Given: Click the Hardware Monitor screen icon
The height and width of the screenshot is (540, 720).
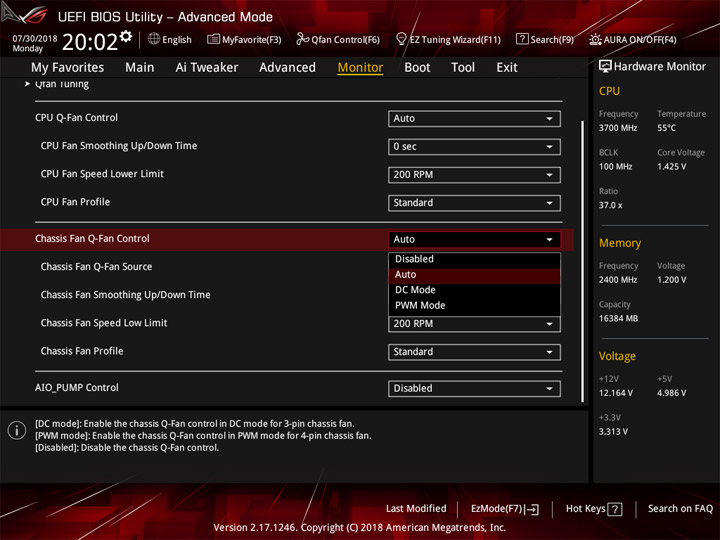Looking at the screenshot, I should [605, 67].
